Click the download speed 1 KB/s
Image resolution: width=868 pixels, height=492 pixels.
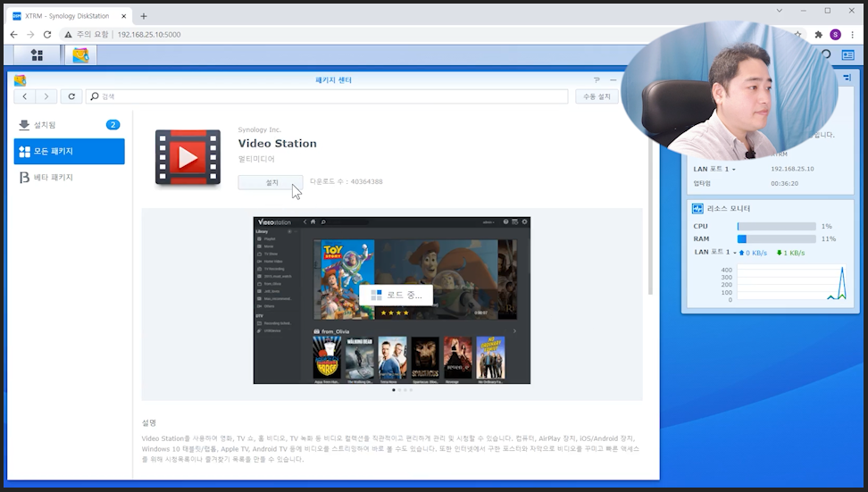[790, 253]
